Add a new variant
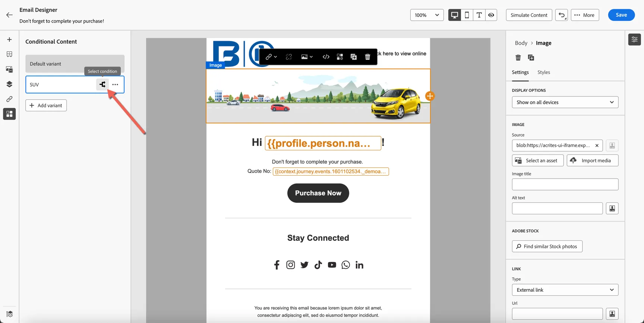644x323 pixels. point(46,105)
